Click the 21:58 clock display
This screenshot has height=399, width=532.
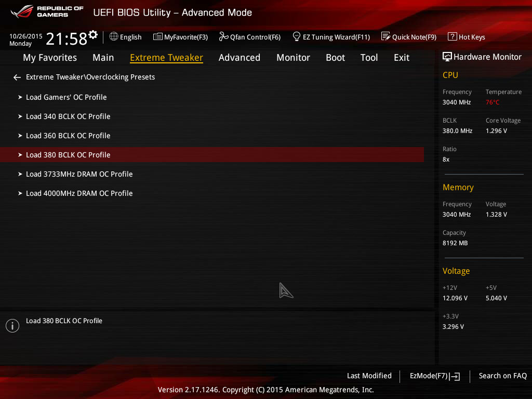66,39
